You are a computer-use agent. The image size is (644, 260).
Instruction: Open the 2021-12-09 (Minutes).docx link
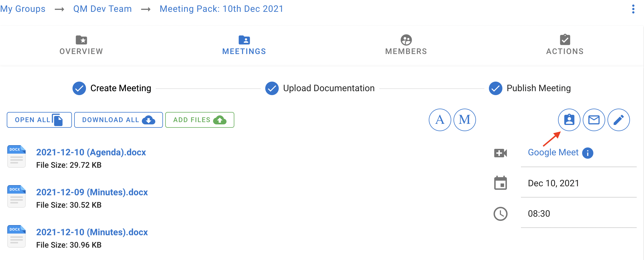click(x=92, y=192)
